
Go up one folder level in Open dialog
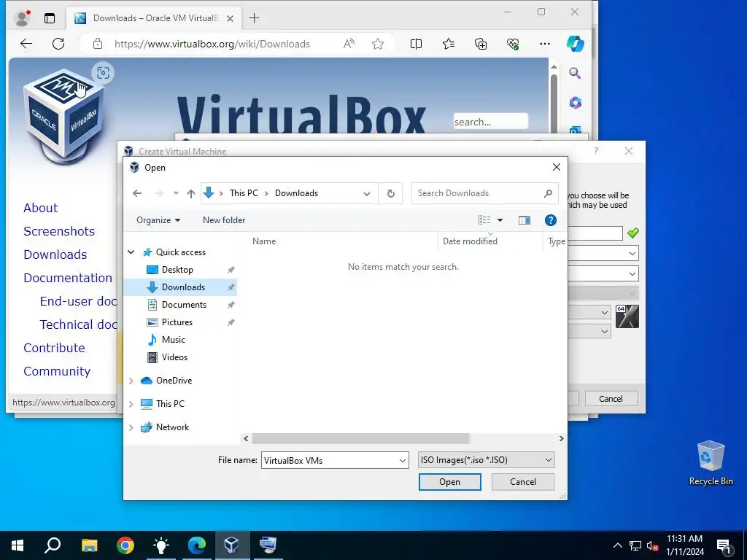coord(190,193)
